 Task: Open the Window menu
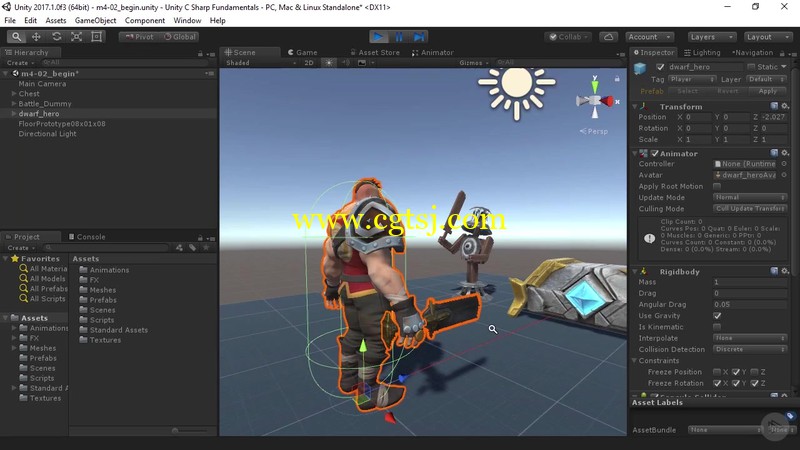[x=187, y=20]
